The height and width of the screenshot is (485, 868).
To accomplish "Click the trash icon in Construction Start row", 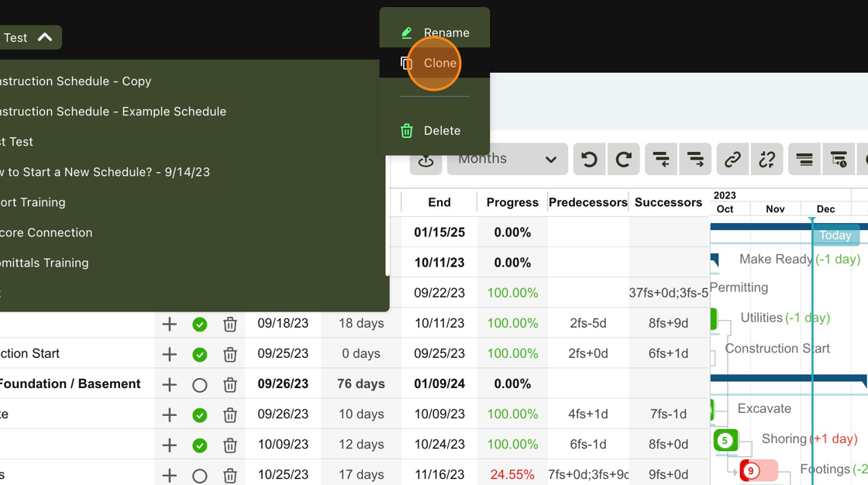I will (230, 354).
